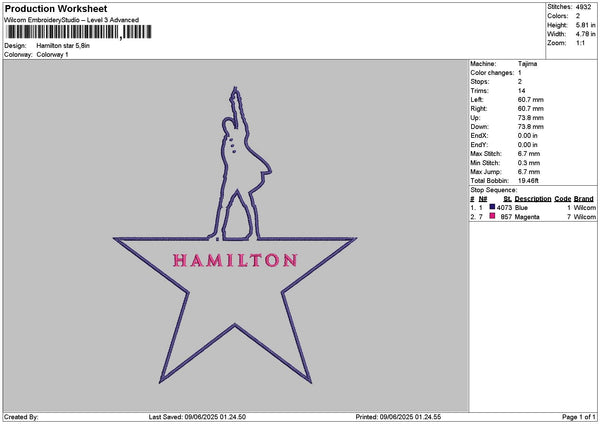
Task: Click the "Blue" description in stop sequence
Action: coord(521,208)
